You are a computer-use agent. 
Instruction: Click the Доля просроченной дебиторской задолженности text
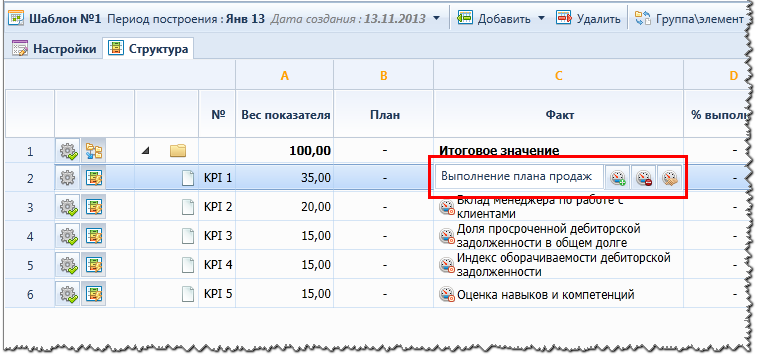[x=549, y=236]
